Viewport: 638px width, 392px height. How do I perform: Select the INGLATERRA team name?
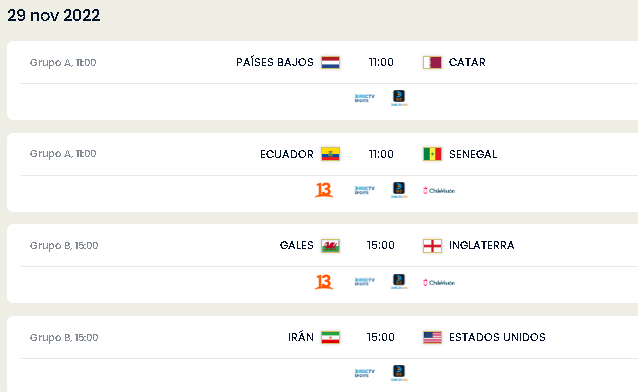(x=482, y=245)
